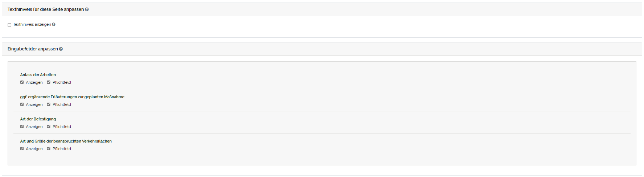Click the 'Texthinweis anzeigen' label text
644x177 pixels.
32,25
